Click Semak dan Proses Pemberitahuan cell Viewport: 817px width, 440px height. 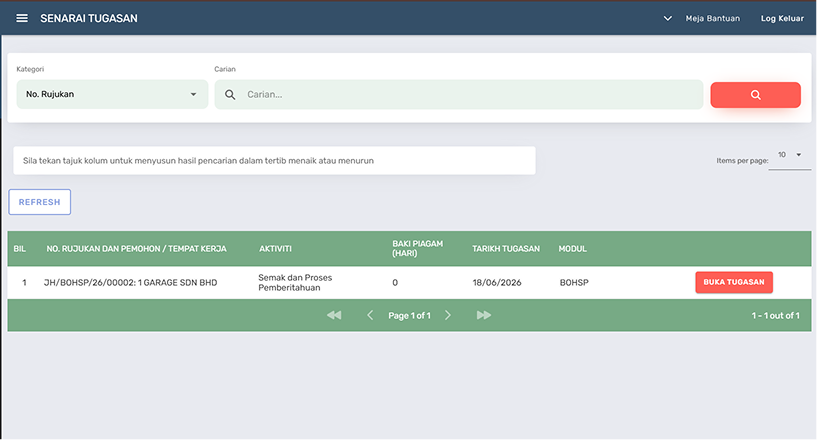pyautogui.click(x=295, y=283)
